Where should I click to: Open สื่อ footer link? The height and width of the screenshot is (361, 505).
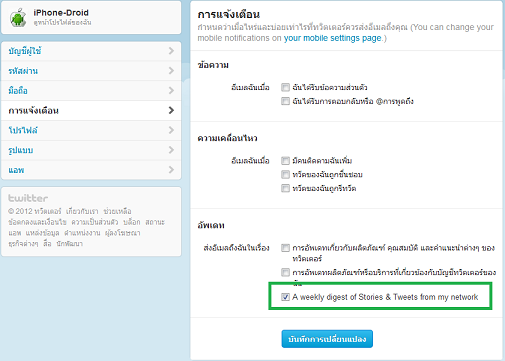click(47, 244)
